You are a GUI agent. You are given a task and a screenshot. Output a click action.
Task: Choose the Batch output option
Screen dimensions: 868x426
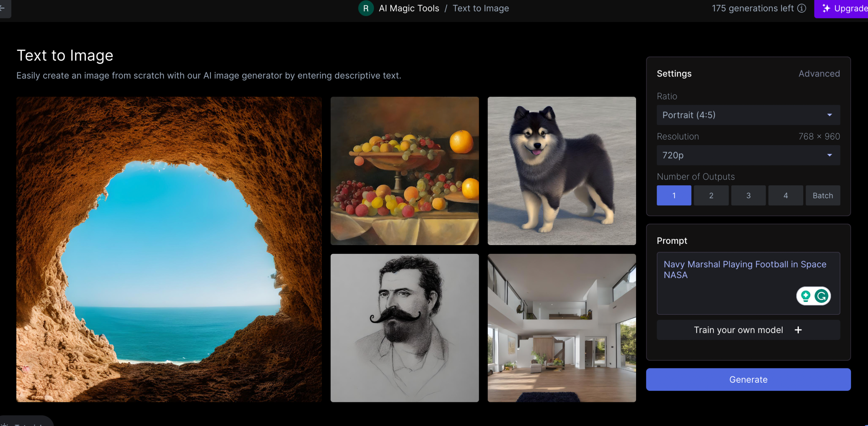(823, 196)
